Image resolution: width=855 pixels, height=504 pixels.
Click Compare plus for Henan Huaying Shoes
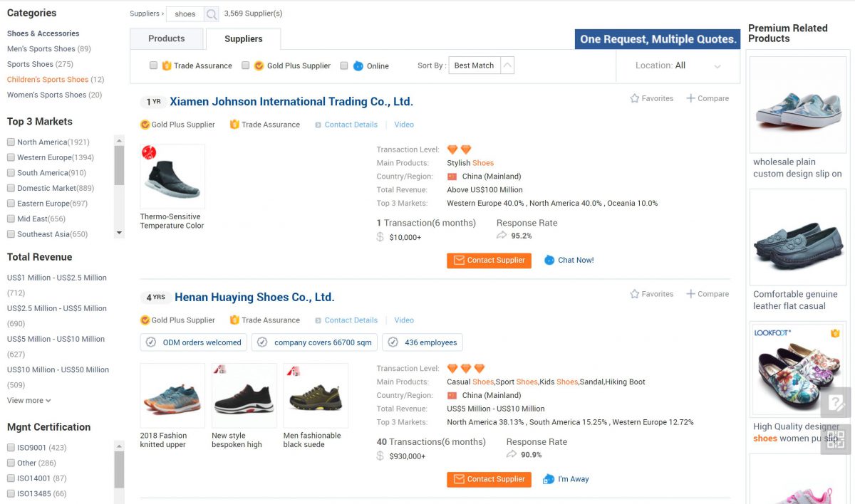[x=690, y=294]
